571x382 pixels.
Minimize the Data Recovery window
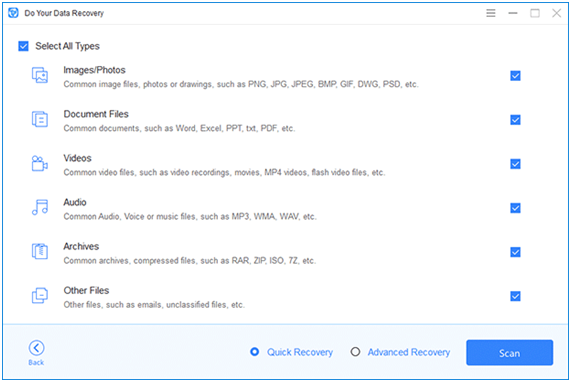pyautogui.click(x=513, y=13)
